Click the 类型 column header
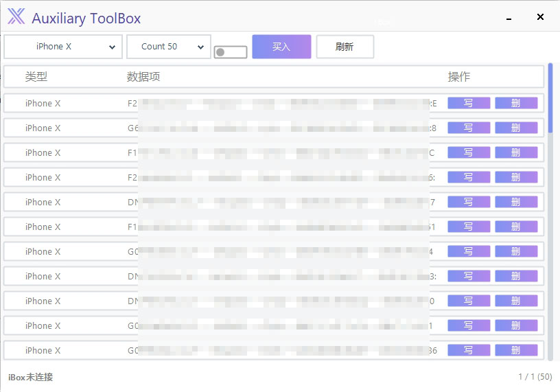 point(36,76)
